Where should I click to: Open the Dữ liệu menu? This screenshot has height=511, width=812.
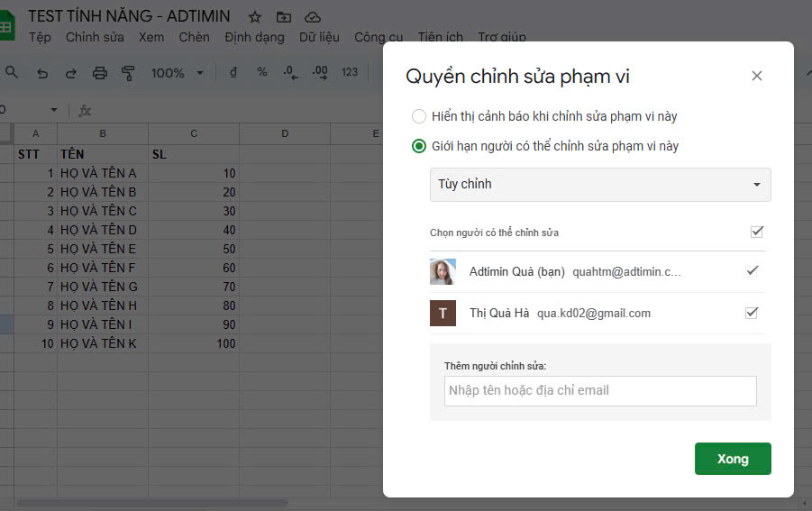click(x=320, y=37)
